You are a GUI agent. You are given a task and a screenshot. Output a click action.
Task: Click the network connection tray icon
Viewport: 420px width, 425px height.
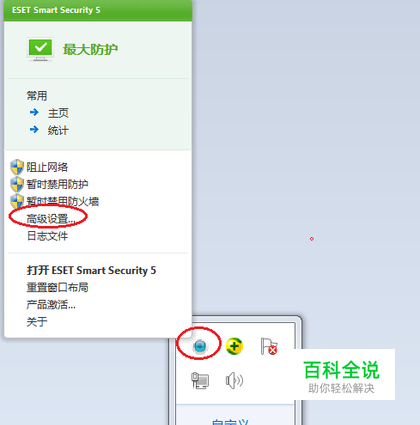[x=200, y=381]
